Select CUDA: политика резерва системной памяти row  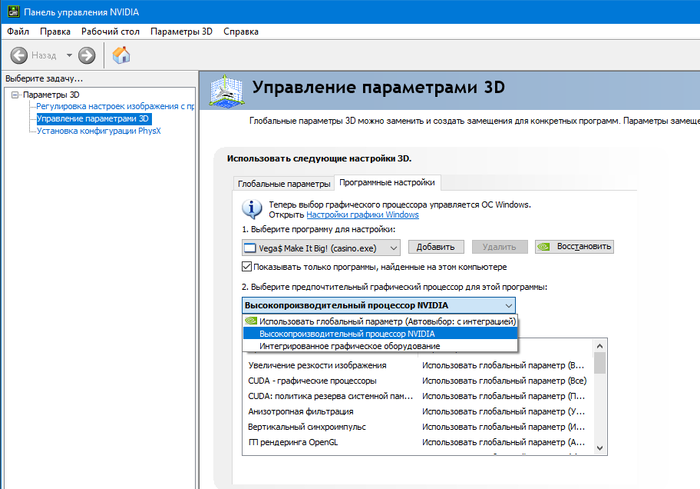click(x=417, y=396)
